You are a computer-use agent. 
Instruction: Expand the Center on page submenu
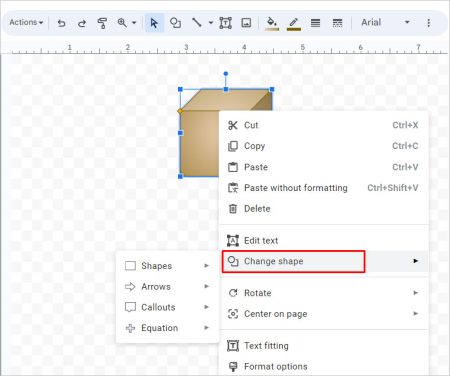click(324, 314)
